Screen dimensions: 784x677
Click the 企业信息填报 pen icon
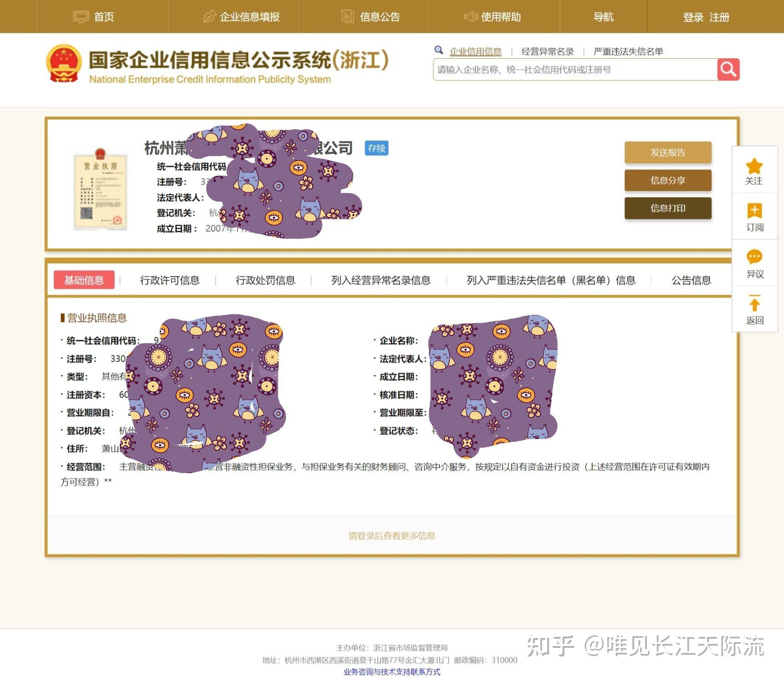point(209,17)
